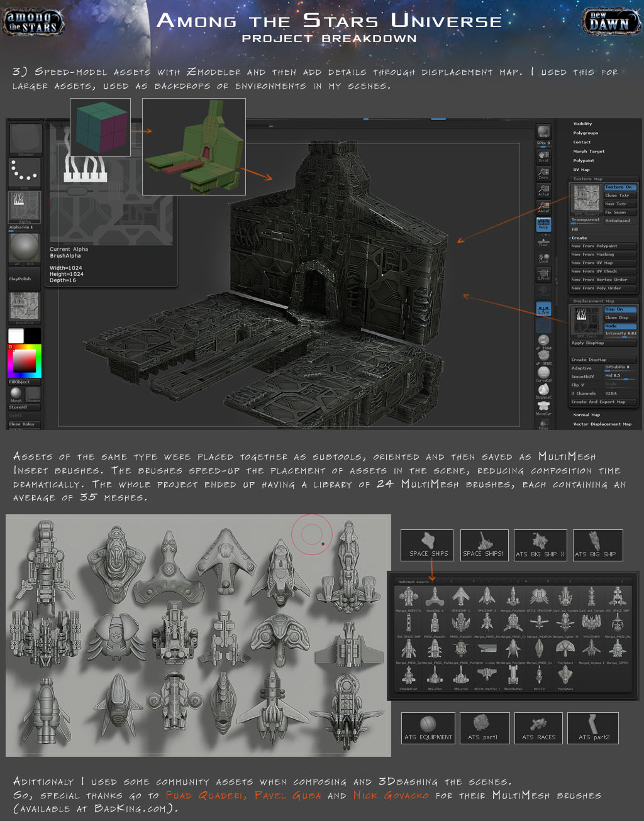Screen dimensions: 644x821
Task: Adjust the Mid 0.5 slider
Action: tap(621, 376)
